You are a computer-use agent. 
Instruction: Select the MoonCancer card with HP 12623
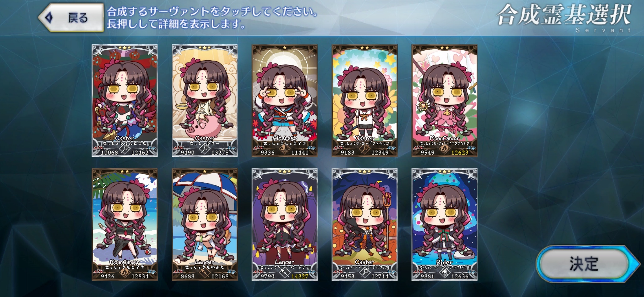pos(445,101)
